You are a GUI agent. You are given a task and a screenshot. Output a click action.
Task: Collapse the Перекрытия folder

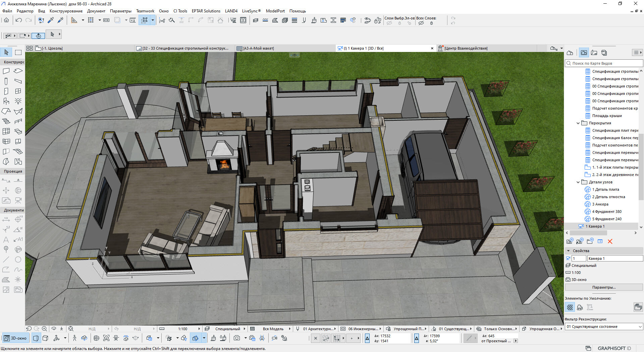pyautogui.click(x=578, y=123)
